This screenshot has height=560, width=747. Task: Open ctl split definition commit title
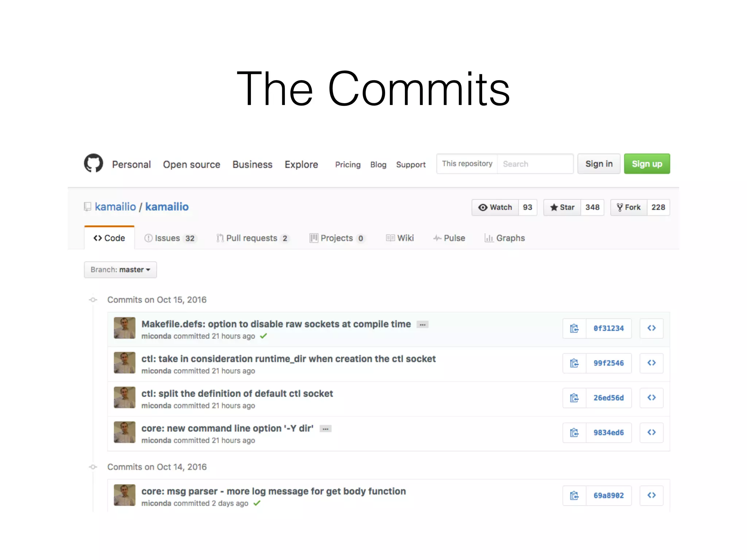237,394
